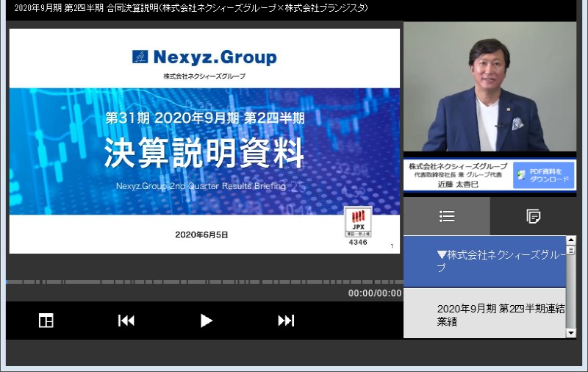Start playback with the play button
Viewport: 588px width, 372px height.
tap(206, 321)
